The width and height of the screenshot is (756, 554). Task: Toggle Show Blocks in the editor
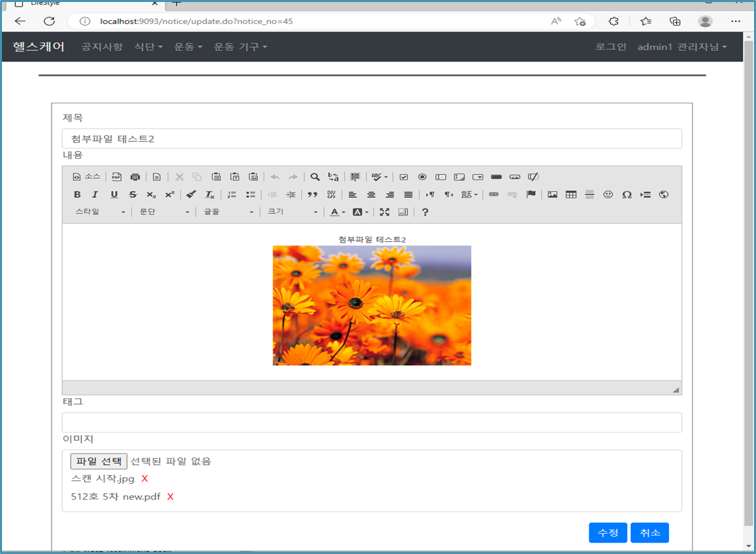(403, 212)
